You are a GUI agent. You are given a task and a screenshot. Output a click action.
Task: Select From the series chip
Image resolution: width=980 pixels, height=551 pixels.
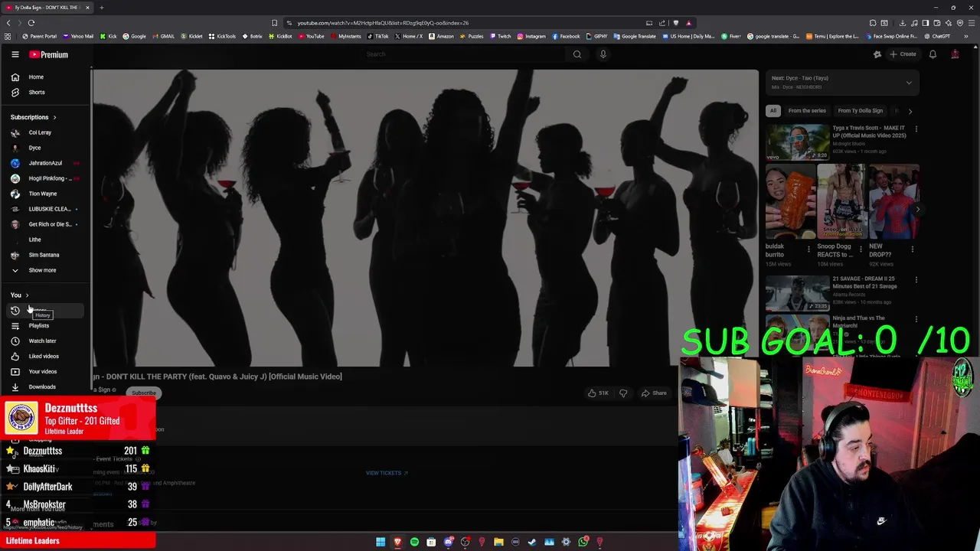(807, 111)
